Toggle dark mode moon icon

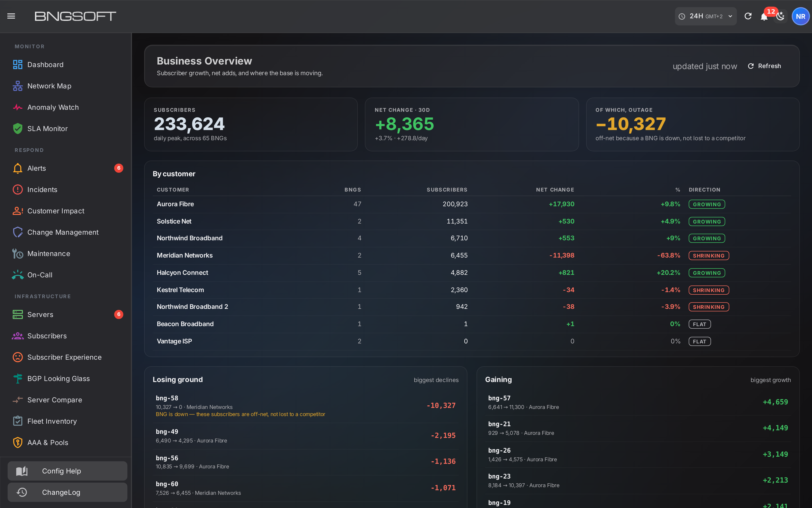pos(781,16)
